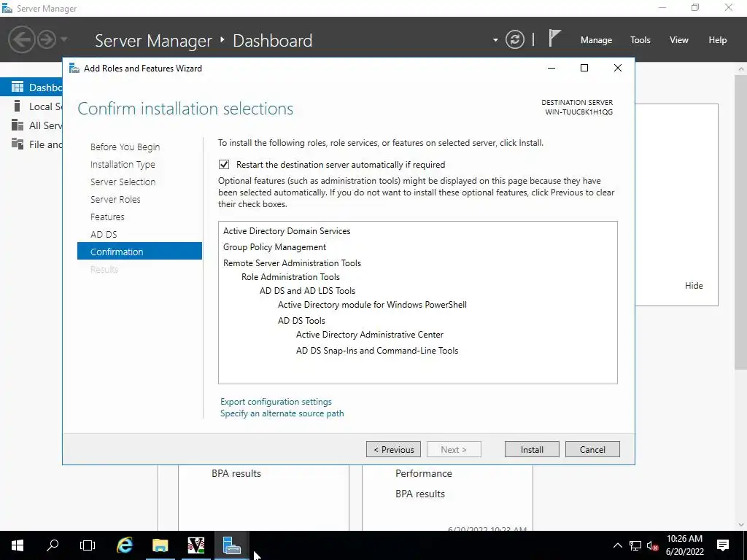The image size is (747, 560).
Task: Select AD DS and AD LDS Tools entry
Action: pyautogui.click(x=307, y=290)
